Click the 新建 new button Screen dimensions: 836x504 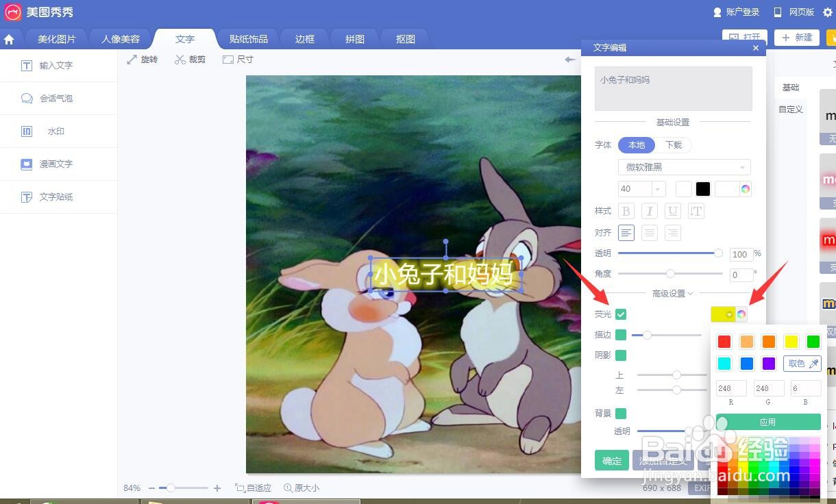click(x=796, y=38)
